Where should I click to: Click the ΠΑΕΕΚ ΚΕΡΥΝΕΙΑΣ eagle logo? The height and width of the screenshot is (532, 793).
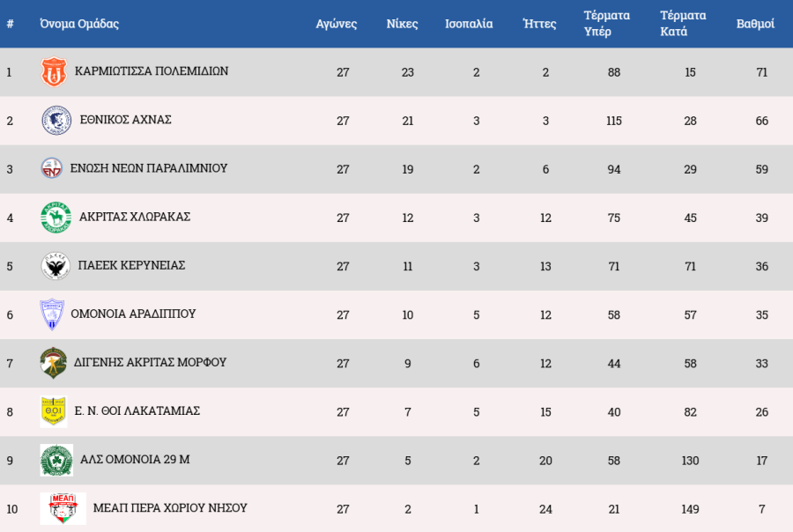[56, 266]
